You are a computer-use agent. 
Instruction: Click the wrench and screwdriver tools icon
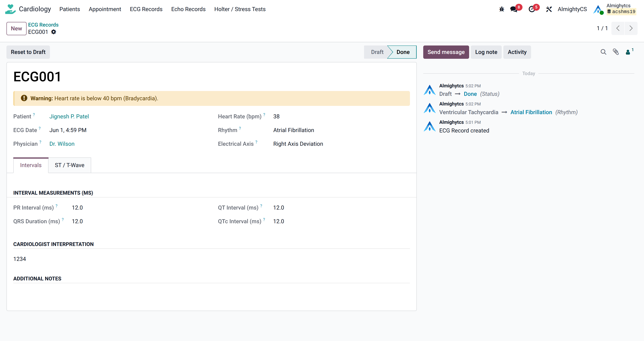point(549,9)
